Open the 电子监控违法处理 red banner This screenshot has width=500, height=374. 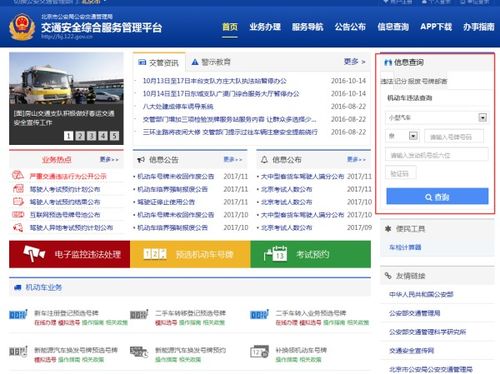(69, 254)
